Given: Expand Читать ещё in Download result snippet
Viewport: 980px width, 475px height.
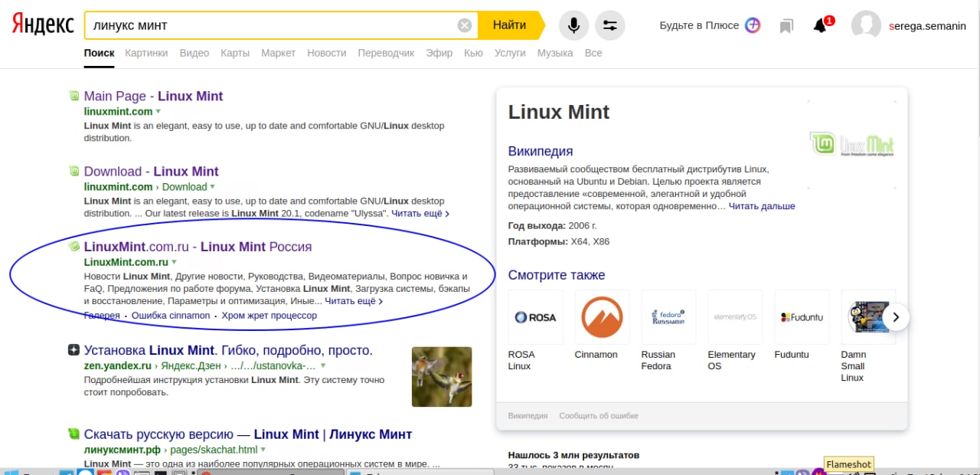Looking at the screenshot, I should tap(420, 213).
